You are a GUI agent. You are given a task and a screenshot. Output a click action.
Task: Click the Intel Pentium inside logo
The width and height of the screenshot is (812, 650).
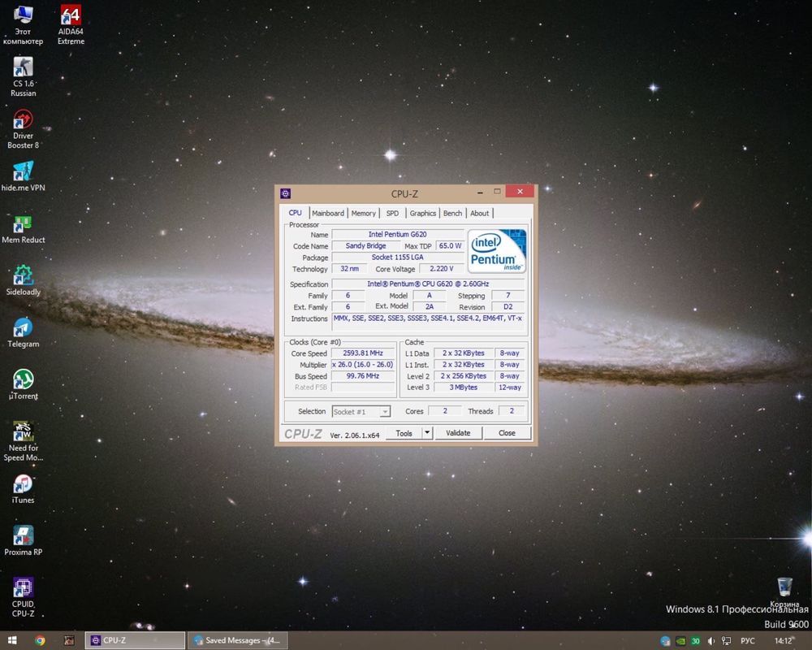[x=497, y=251]
